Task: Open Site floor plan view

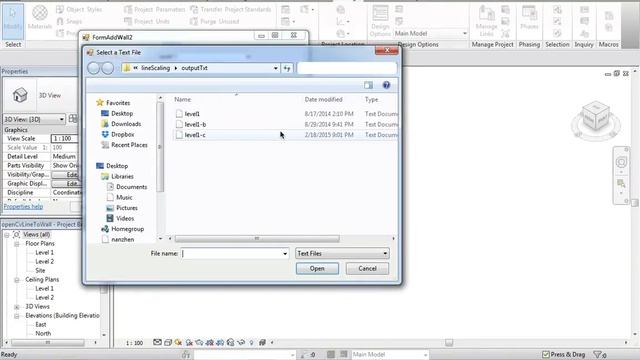Action: tap(40, 271)
